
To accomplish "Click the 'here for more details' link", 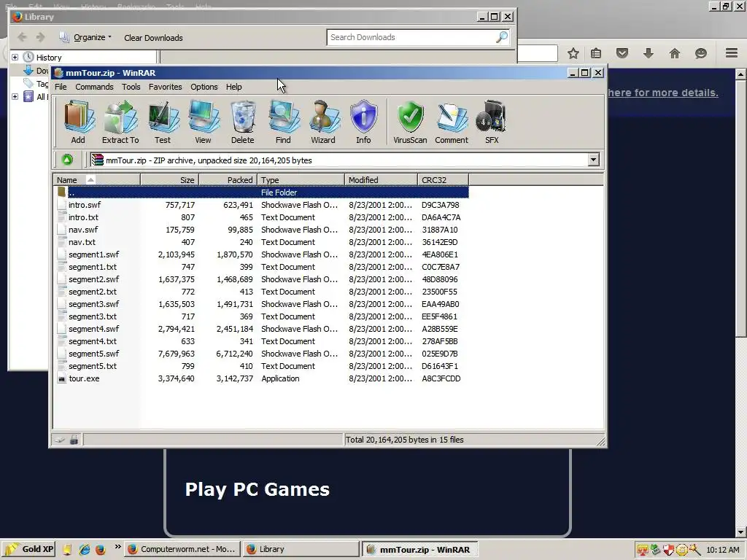I will pyautogui.click(x=662, y=93).
